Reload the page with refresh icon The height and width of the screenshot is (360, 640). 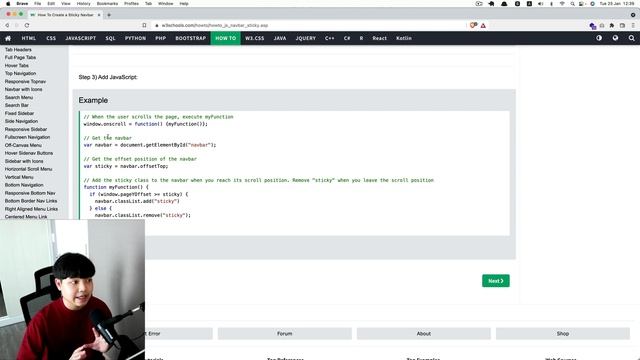pyautogui.click(x=27, y=25)
